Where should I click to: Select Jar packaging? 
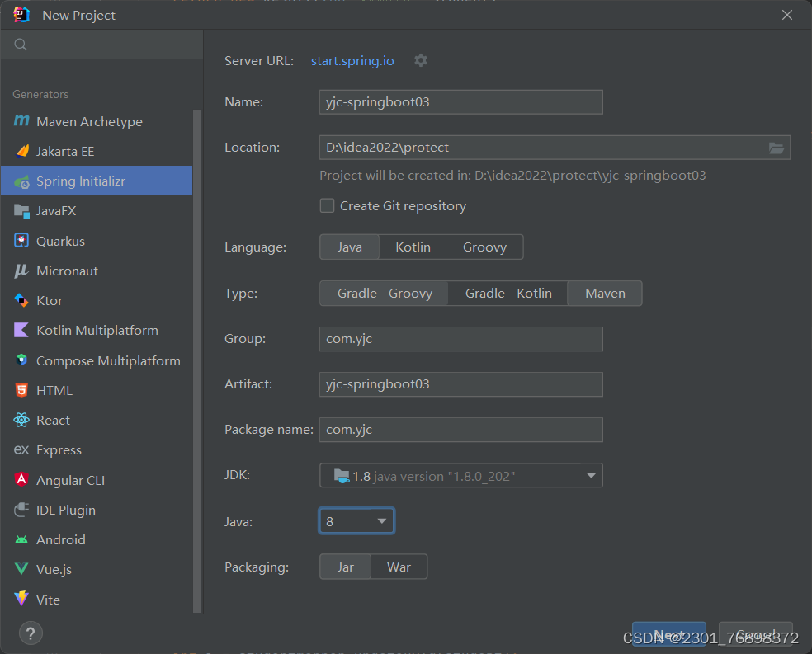[x=346, y=567]
